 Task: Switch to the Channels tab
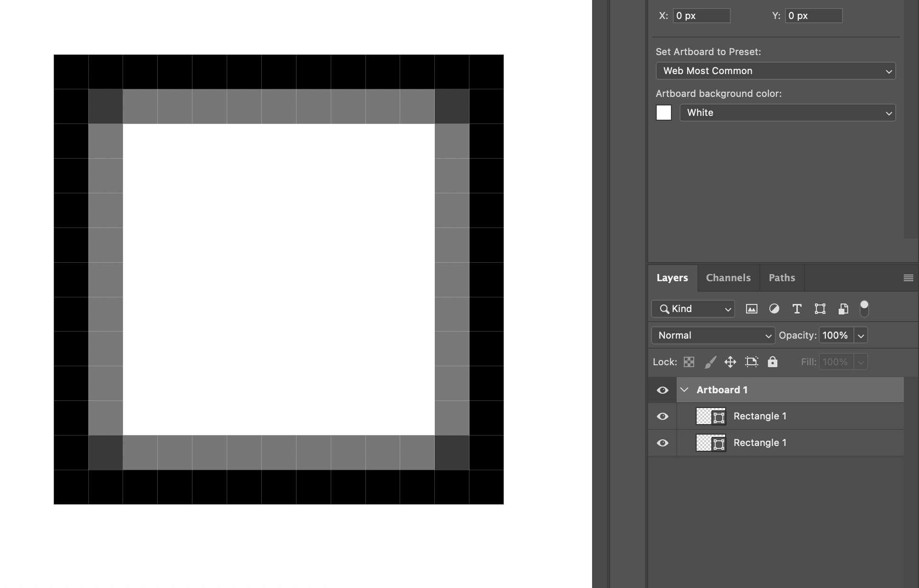coord(728,278)
